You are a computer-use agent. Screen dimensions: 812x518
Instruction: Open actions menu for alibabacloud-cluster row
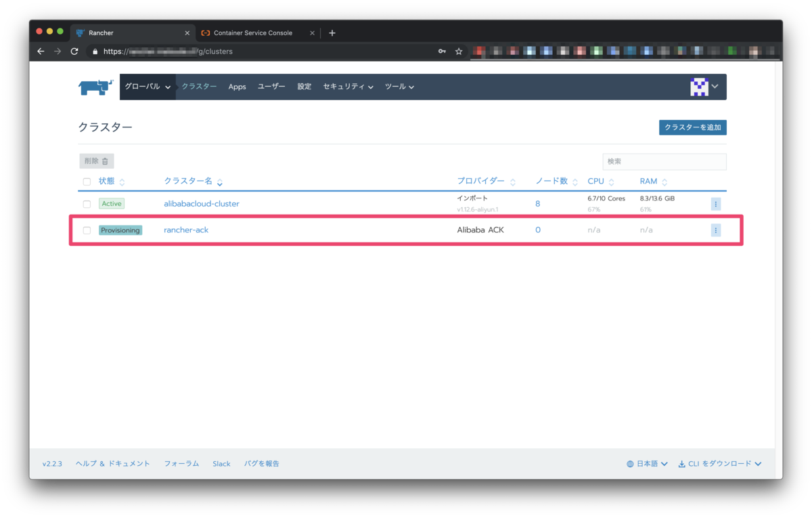pyautogui.click(x=715, y=204)
